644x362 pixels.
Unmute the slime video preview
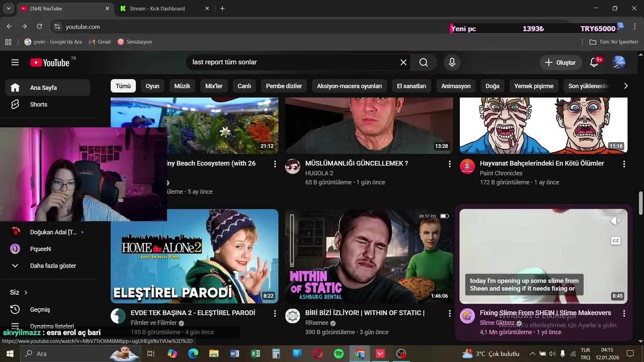click(x=615, y=221)
